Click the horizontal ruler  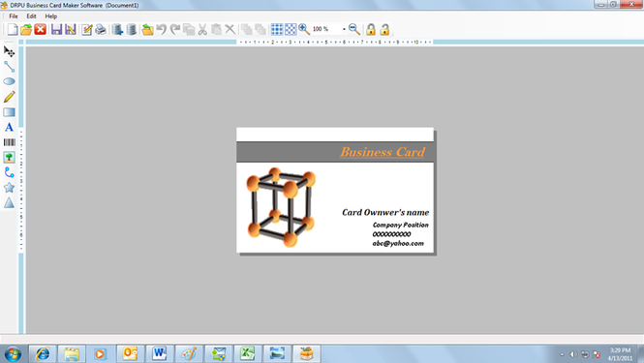tap(335, 42)
